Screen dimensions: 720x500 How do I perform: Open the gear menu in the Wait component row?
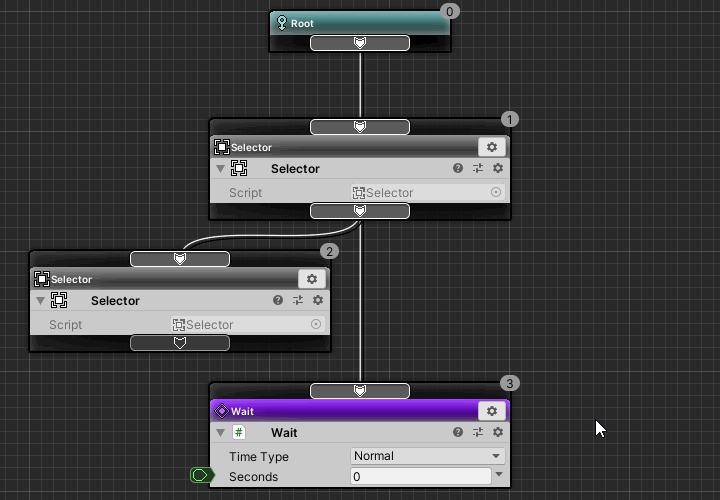point(497,433)
